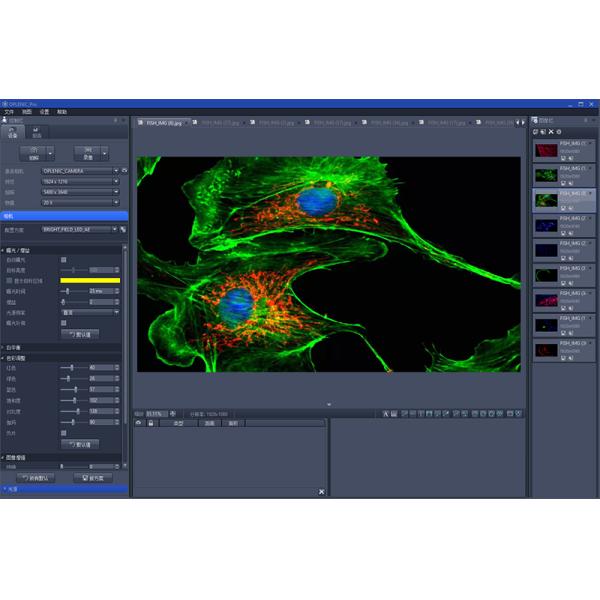Click the icon right of the A text tool
600x600 pixels.
click(394, 414)
